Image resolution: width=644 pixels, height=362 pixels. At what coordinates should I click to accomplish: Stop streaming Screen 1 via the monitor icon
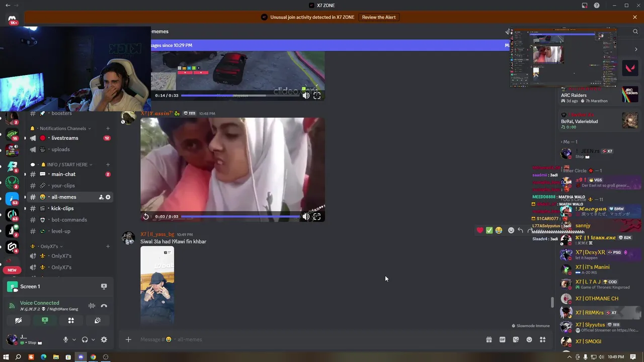click(x=104, y=286)
